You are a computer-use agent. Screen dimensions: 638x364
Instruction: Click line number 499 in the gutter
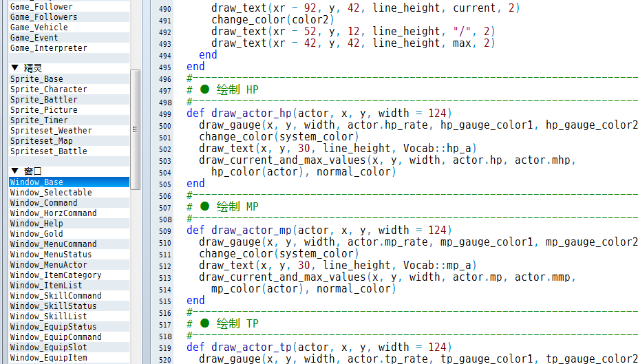[x=164, y=114]
